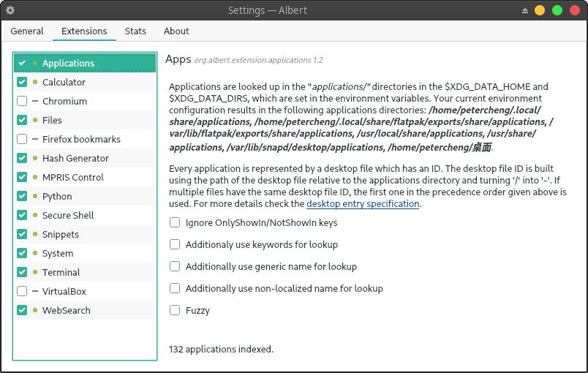Select the System row label

58,253
